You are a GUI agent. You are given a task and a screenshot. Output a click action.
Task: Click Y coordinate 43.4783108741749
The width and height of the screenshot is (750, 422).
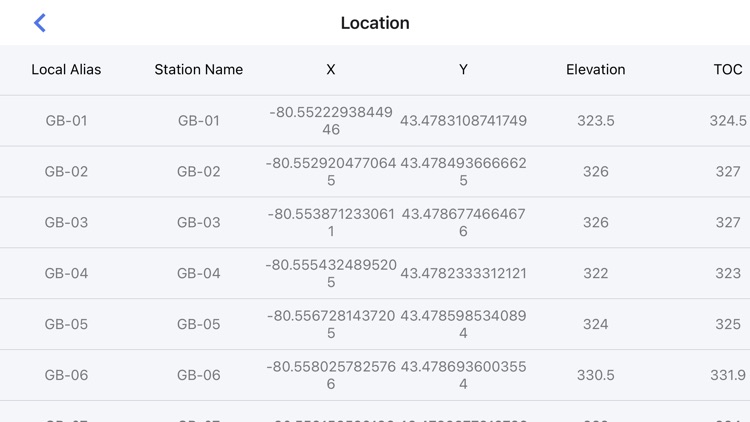pyautogui.click(x=463, y=121)
